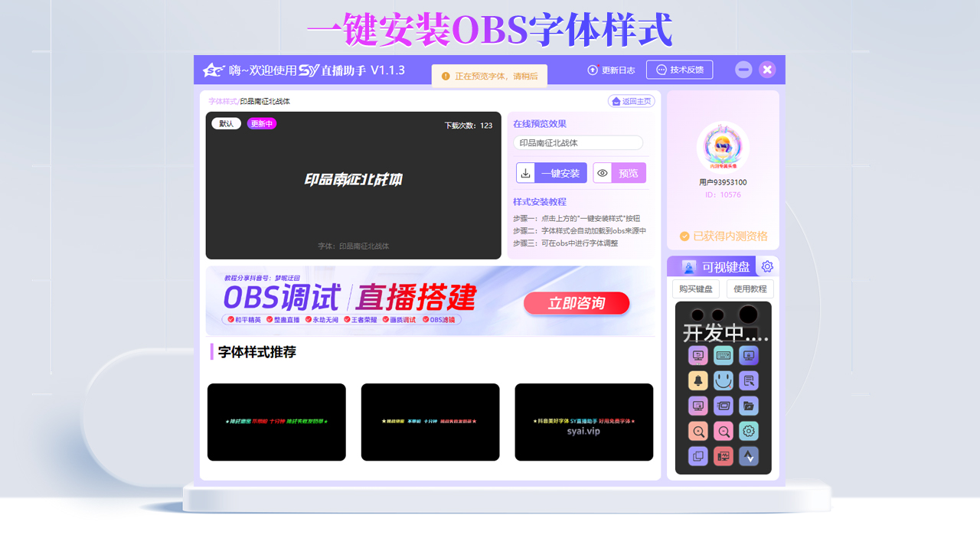Click the zoom-in magnifier icon on the keyboard

tap(697, 431)
